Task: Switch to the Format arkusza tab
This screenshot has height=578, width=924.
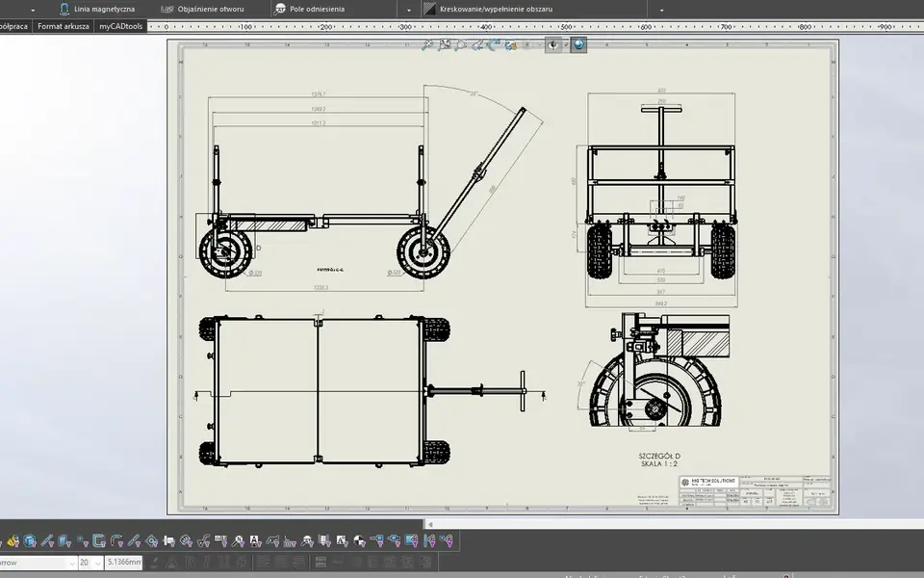Action: (64, 26)
